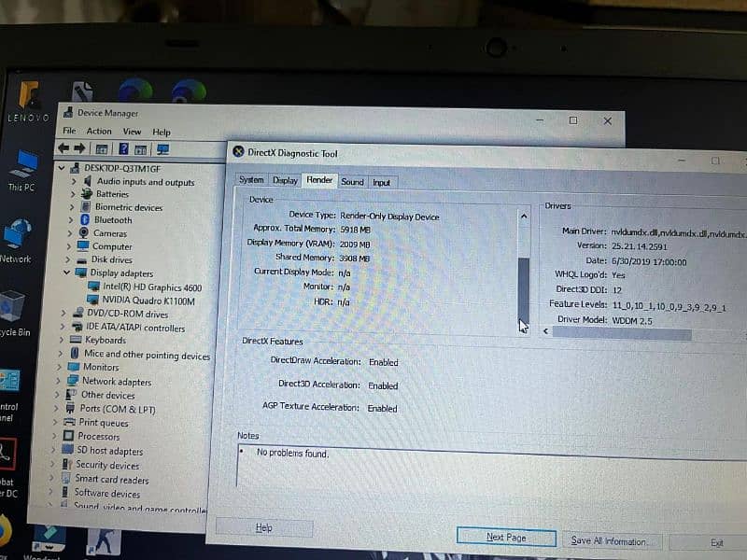Open the Network desktop icon
Image resolution: width=747 pixels, height=560 pixels.
pos(17,241)
